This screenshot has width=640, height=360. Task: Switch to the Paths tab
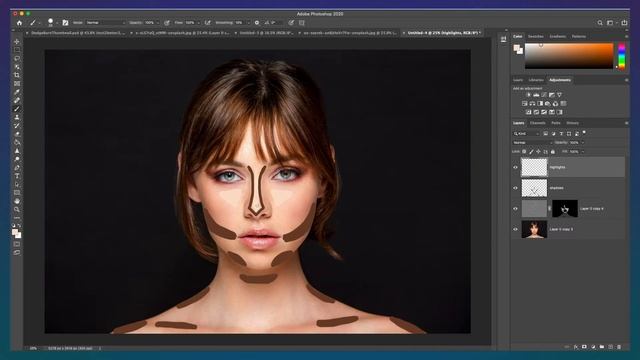[556, 123]
